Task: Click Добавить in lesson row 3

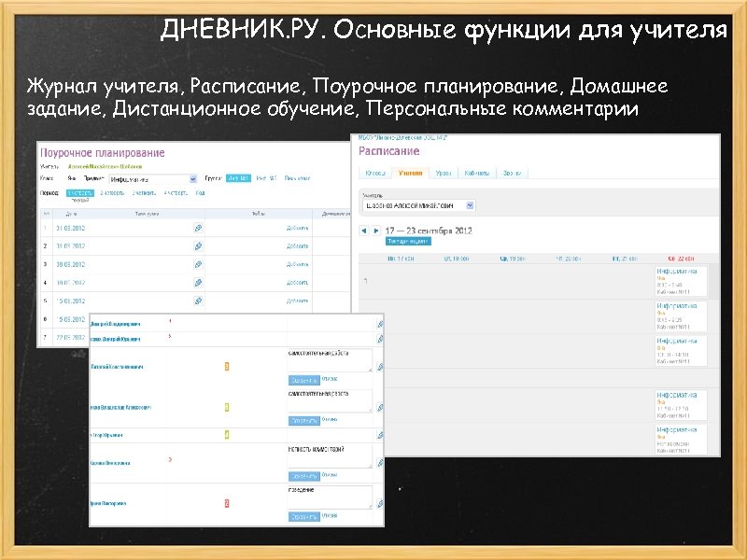Action: (297, 264)
